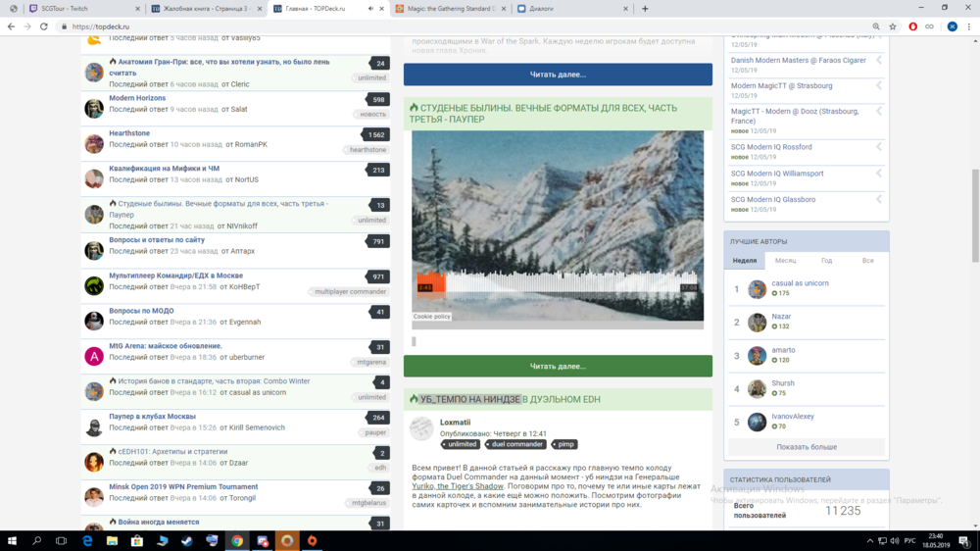Reload the page with the refresh icon
Viewport: 980px width, 551px height.
coord(44,26)
